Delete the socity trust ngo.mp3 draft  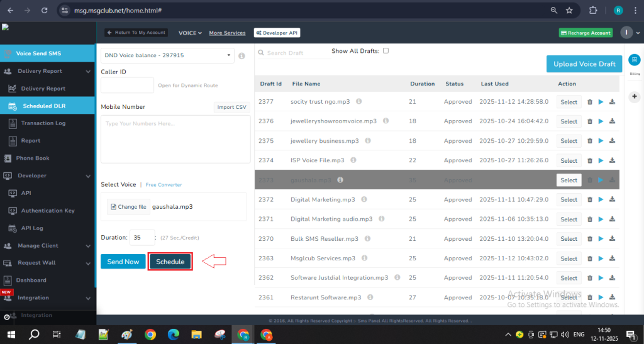pos(590,102)
